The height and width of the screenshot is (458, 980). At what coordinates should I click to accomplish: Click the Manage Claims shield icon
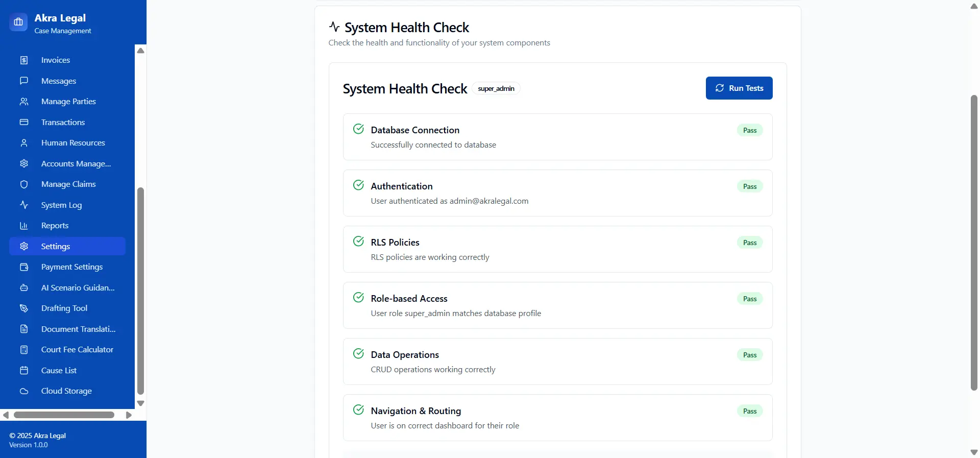pyautogui.click(x=24, y=184)
